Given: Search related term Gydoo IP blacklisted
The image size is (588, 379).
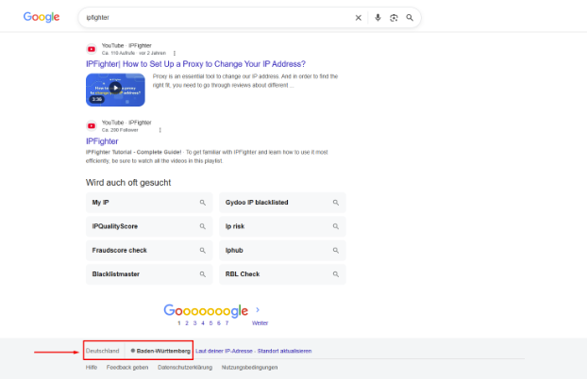Looking at the screenshot, I should (282, 203).
